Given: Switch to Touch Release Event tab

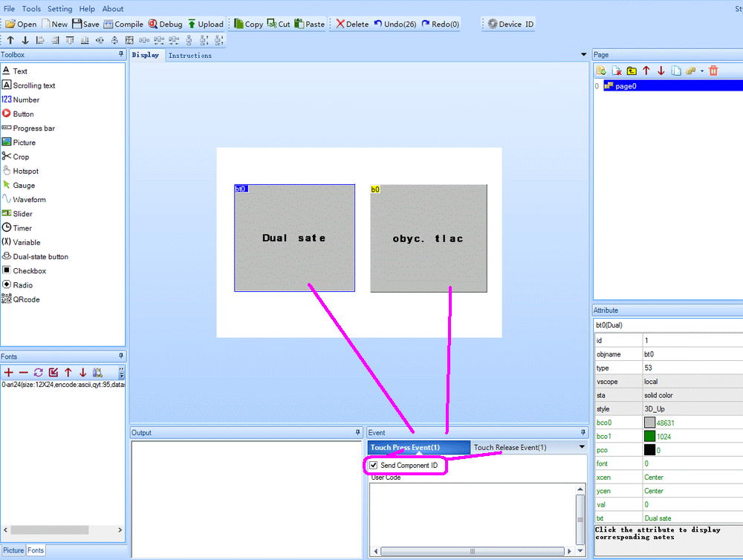Looking at the screenshot, I should [x=510, y=447].
